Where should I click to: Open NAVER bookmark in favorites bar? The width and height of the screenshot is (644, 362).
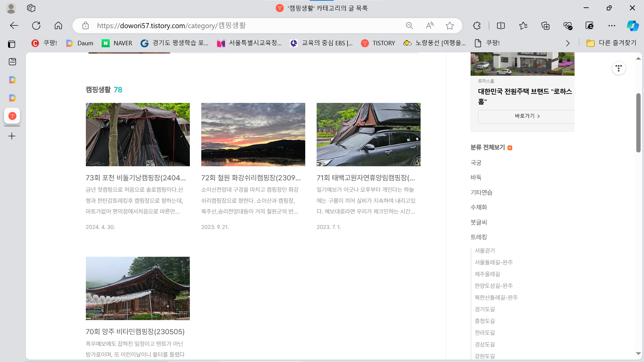117,43
